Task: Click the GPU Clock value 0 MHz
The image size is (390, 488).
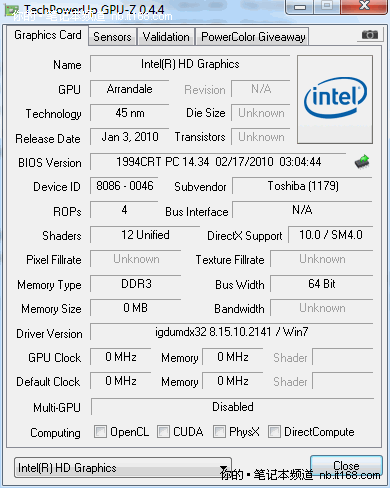Action: coord(121,357)
